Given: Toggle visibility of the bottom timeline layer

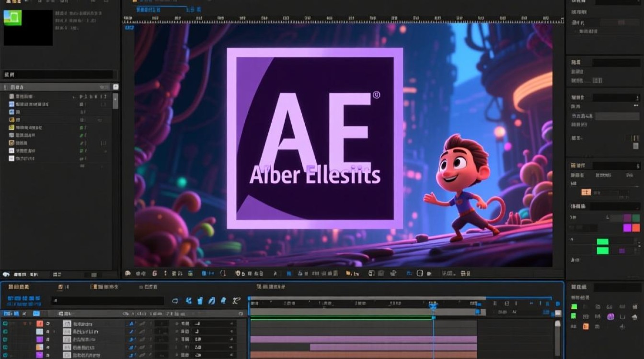Looking at the screenshot, I should (6, 355).
